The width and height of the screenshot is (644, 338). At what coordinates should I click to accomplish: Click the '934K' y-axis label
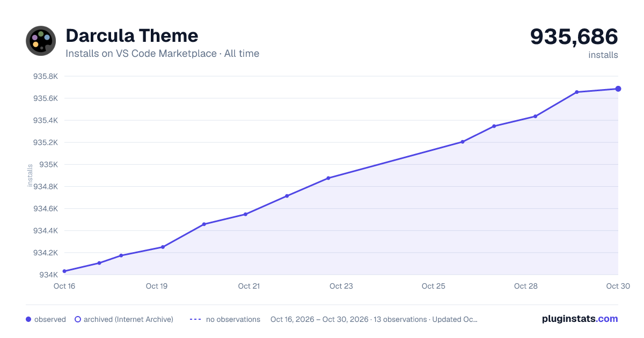49,275
